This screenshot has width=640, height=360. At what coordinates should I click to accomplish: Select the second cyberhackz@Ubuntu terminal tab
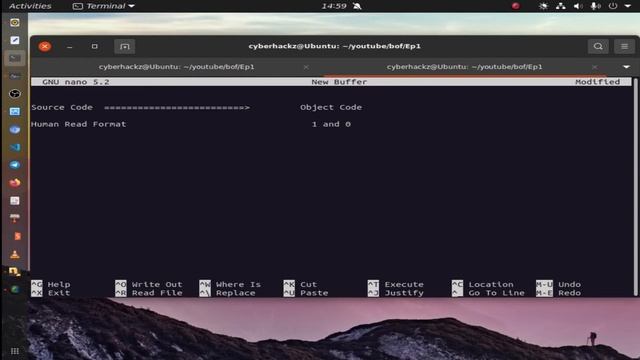464,67
